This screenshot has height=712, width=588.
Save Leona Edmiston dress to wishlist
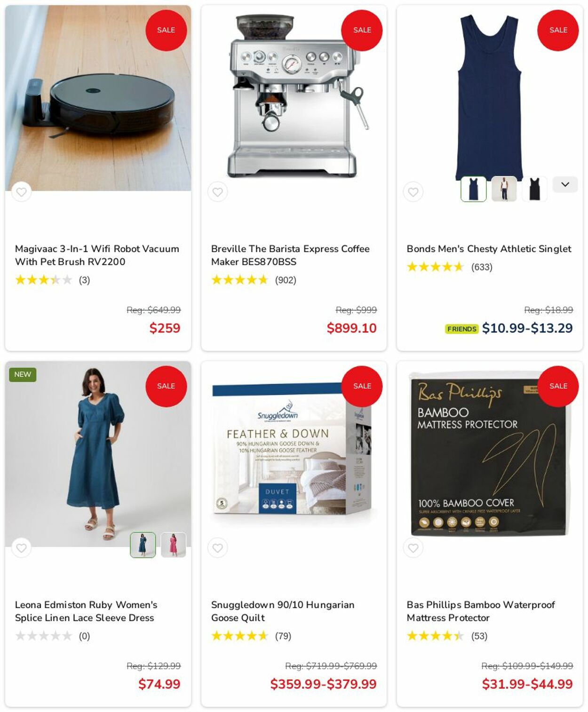(x=21, y=548)
